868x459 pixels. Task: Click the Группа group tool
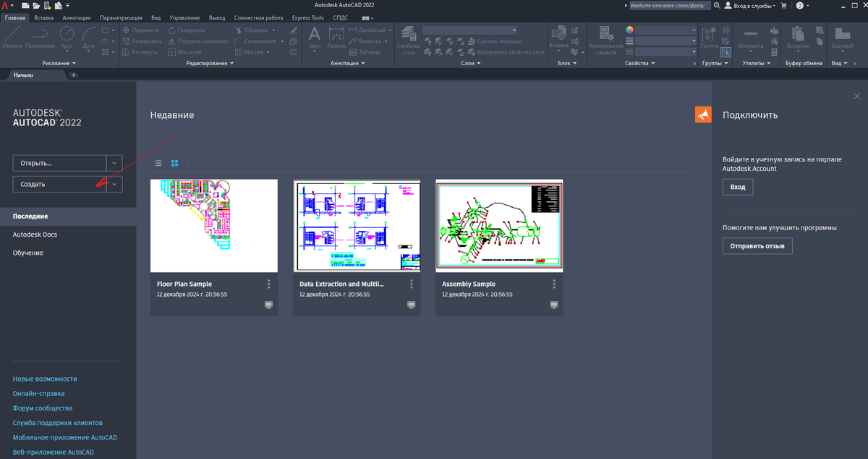click(x=709, y=38)
